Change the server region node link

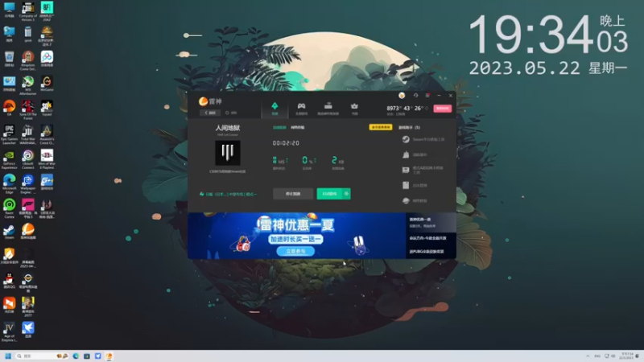point(229,194)
